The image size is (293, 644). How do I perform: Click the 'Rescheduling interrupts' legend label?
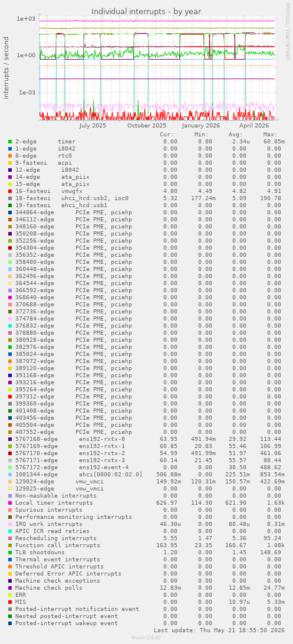(56, 538)
